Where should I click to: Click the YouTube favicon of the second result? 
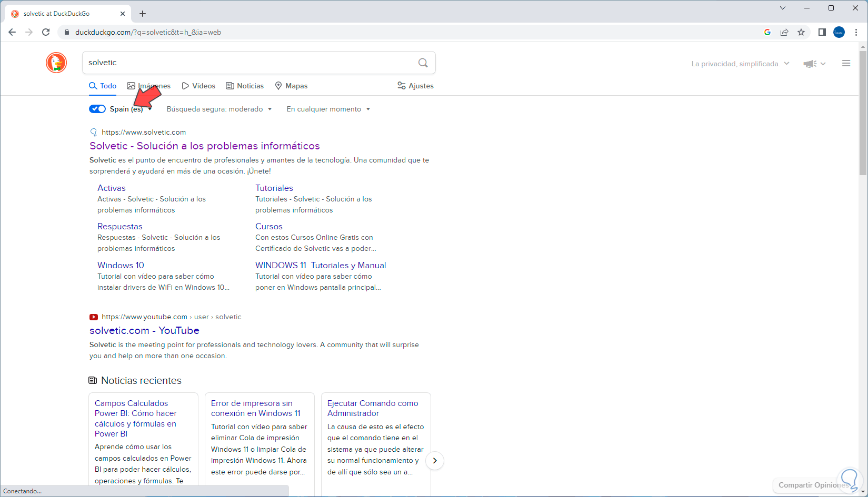[x=94, y=317]
